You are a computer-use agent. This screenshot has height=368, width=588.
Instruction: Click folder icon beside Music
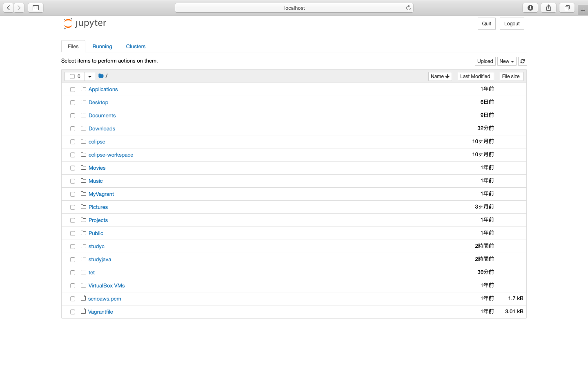(83, 181)
